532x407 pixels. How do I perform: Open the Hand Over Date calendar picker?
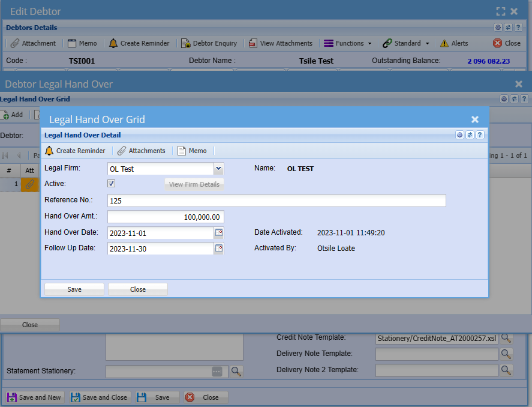219,233
